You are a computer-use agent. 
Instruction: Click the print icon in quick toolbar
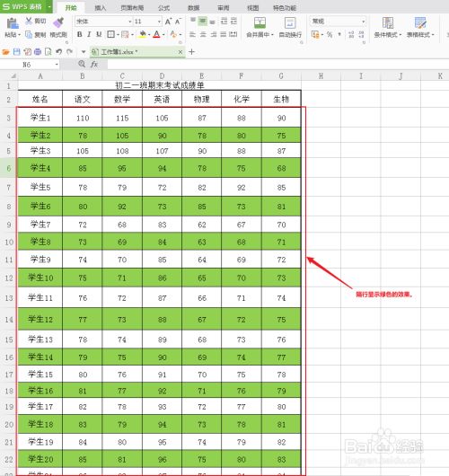tap(38, 52)
